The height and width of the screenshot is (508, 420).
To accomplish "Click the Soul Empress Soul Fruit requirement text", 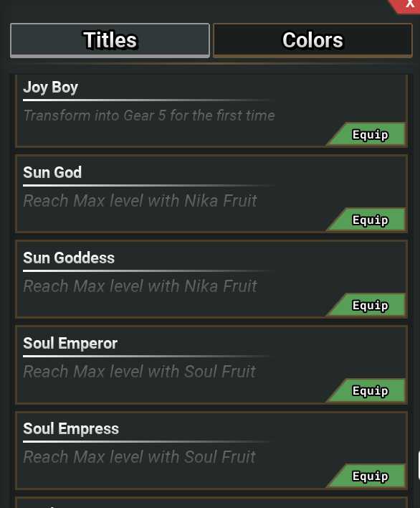I will (x=140, y=457).
